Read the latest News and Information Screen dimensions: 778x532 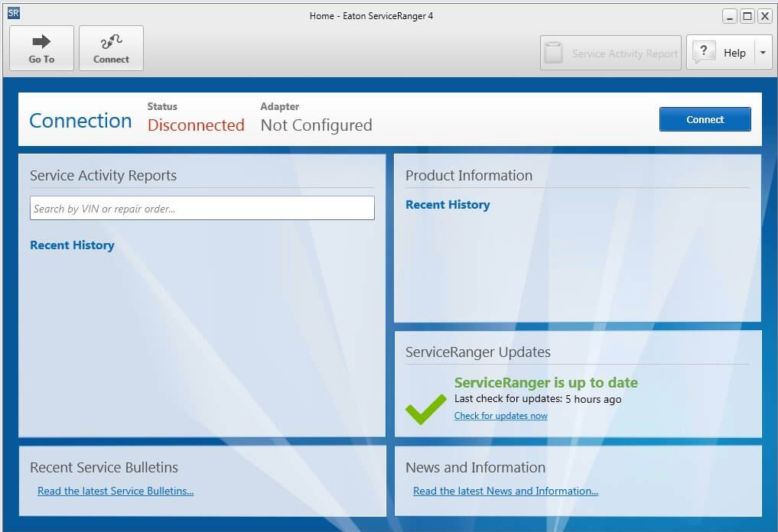click(x=504, y=491)
